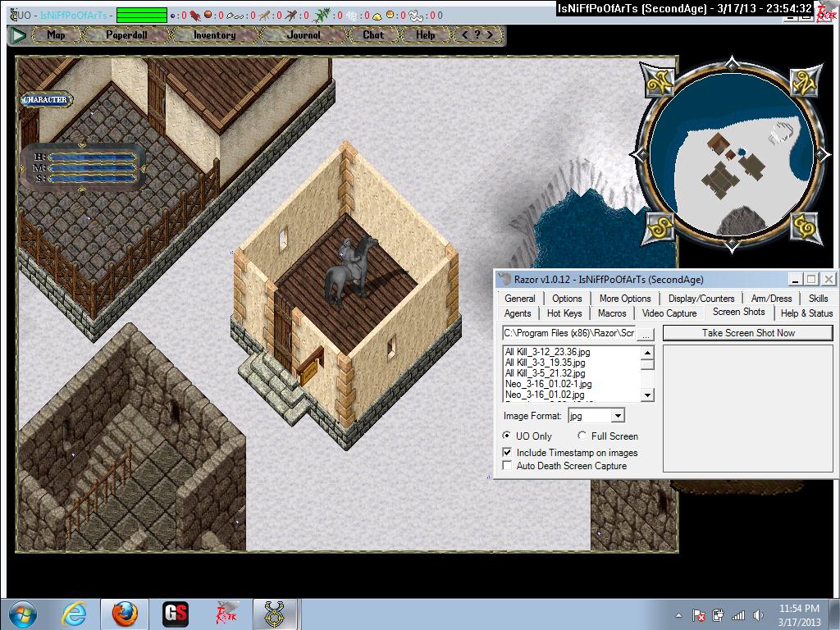Open Internet Explorer from the taskbar
The height and width of the screenshot is (630, 840).
coord(74,614)
